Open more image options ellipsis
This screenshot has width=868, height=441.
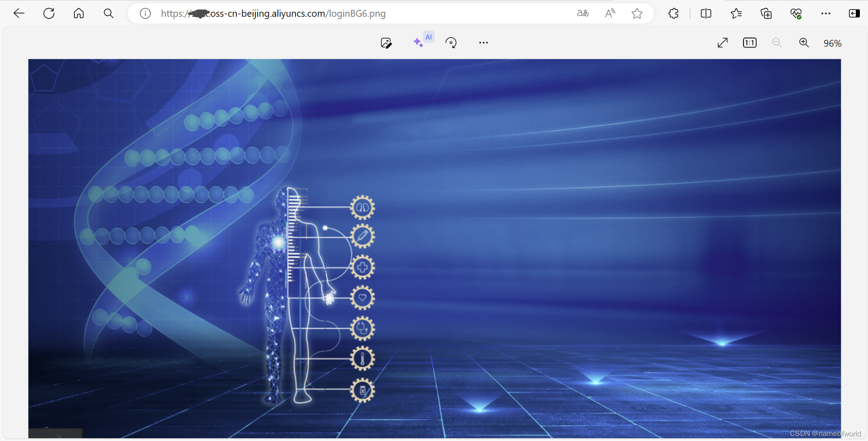[x=484, y=43]
